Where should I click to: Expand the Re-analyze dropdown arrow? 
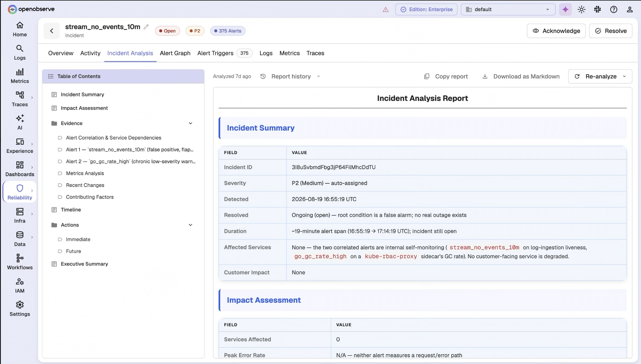pyautogui.click(x=624, y=76)
